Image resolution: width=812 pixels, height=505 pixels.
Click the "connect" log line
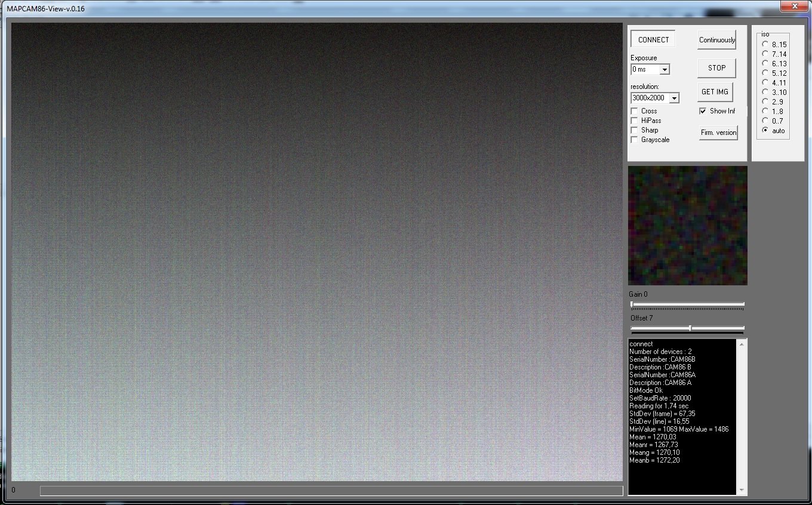pos(641,344)
